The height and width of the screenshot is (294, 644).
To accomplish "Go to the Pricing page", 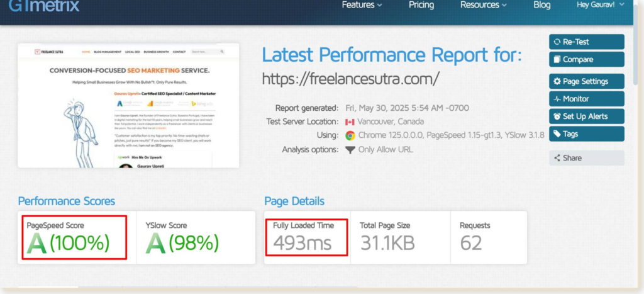I will click(x=421, y=5).
